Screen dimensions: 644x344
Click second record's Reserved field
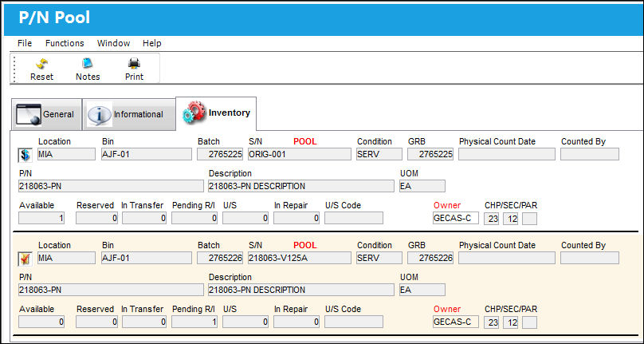tap(97, 322)
